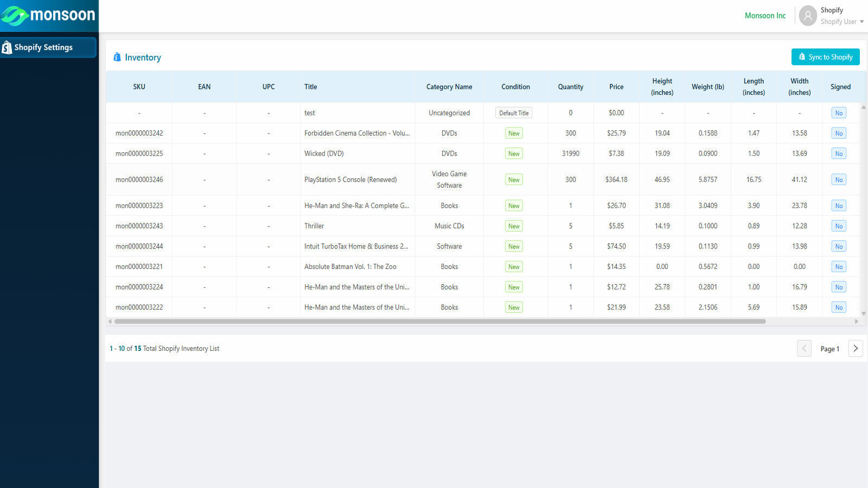Click the Monsoon logo in the header

[x=49, y=15]
